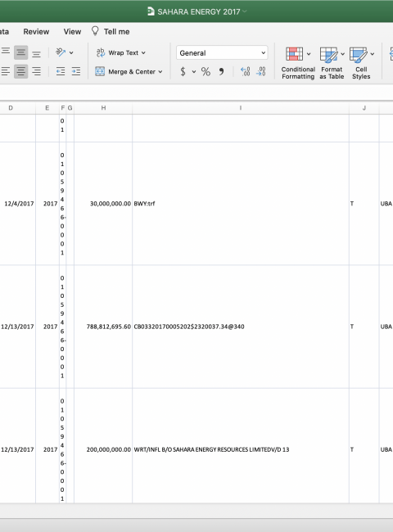This screenshot has height=532, width=393.
Task: Select the column E header
Action: pyautogui.click(x=47, y=108)
